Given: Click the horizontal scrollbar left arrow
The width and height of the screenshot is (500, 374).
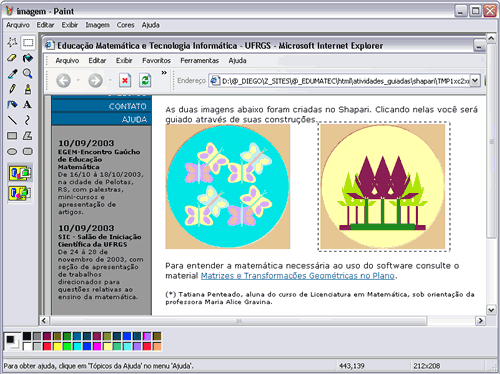Looking at the screenshot, I should pyautogui.click(x=44, y=321).
